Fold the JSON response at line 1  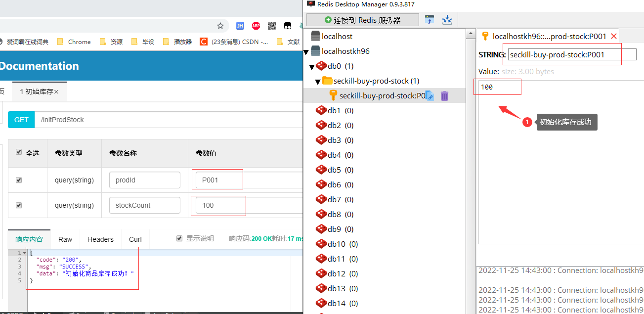(25, 253)
